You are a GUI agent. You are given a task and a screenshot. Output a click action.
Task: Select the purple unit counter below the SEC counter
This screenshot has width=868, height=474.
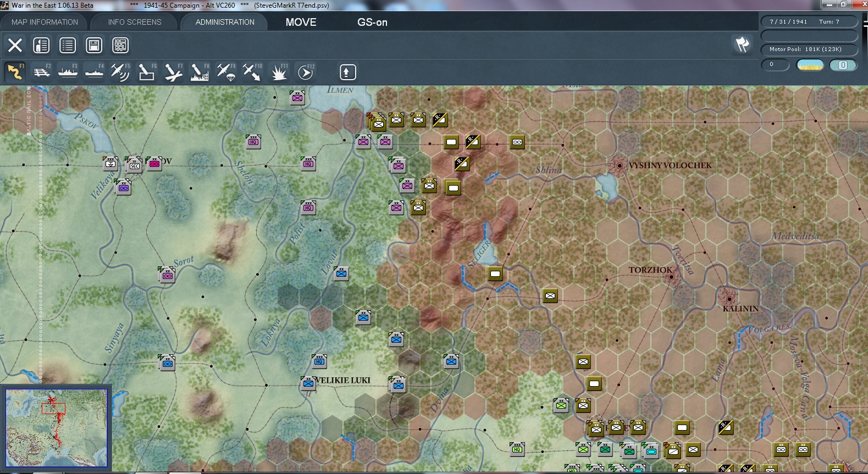(123, 187)
